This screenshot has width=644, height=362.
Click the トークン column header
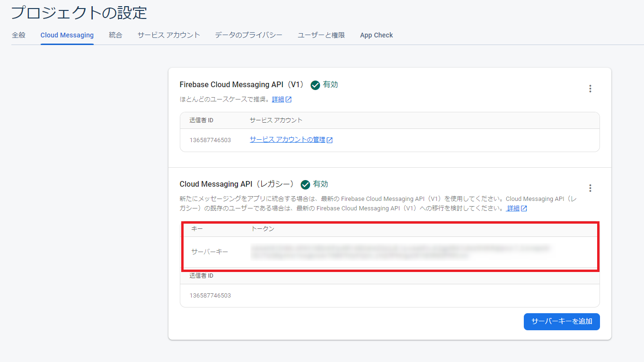pyautogui.click(x=263, y=229)
